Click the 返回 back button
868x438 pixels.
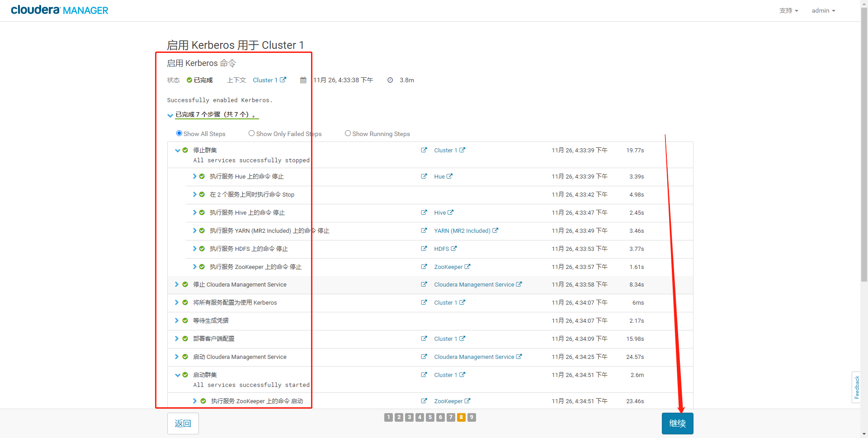coord(183,424)
